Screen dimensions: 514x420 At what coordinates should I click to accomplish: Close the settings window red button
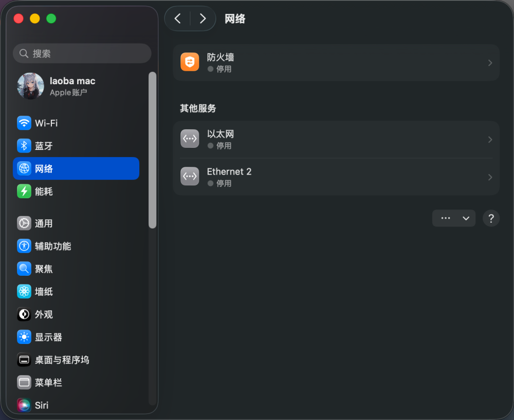click(19, 18)
